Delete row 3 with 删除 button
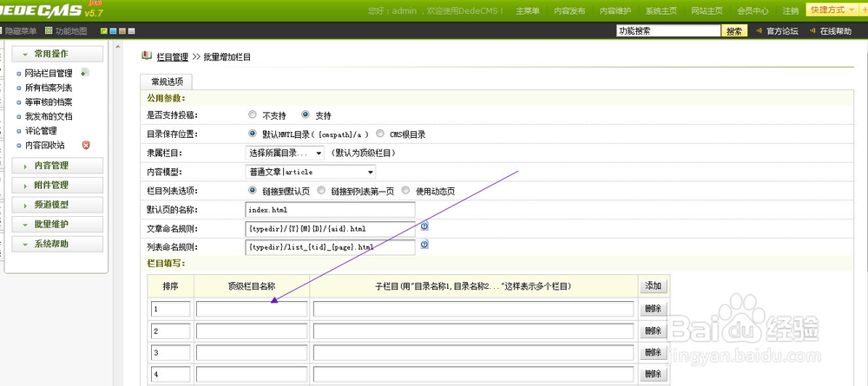This screenshot has height=386, width=868. [654, 352]
